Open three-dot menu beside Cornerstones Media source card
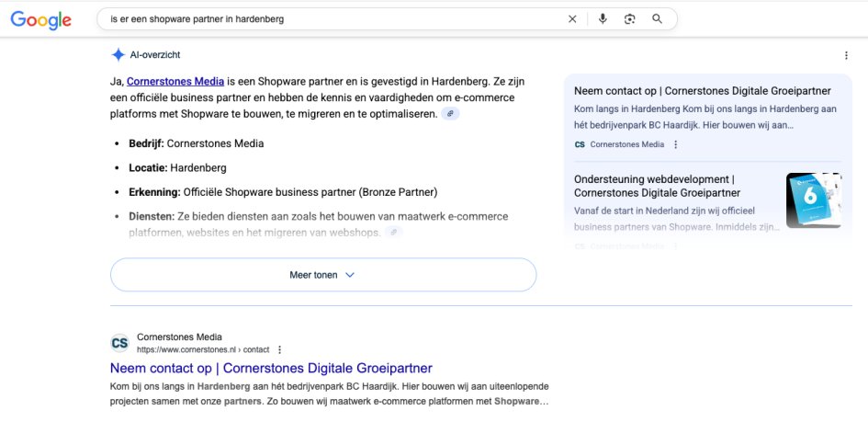This screenshot has width=868, height=422. [676, 144]
